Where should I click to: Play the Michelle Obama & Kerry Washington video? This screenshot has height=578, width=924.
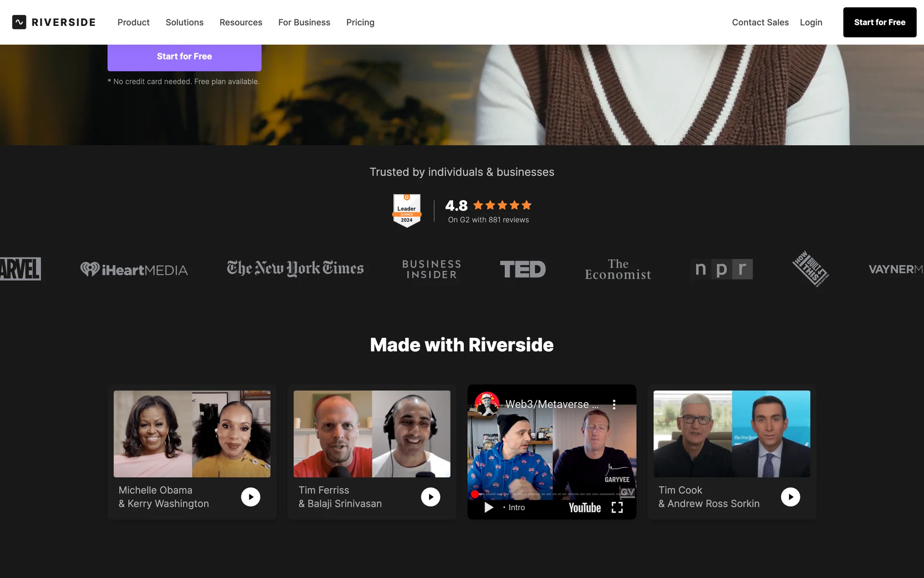pyautogui.click(x=250, y=497)
